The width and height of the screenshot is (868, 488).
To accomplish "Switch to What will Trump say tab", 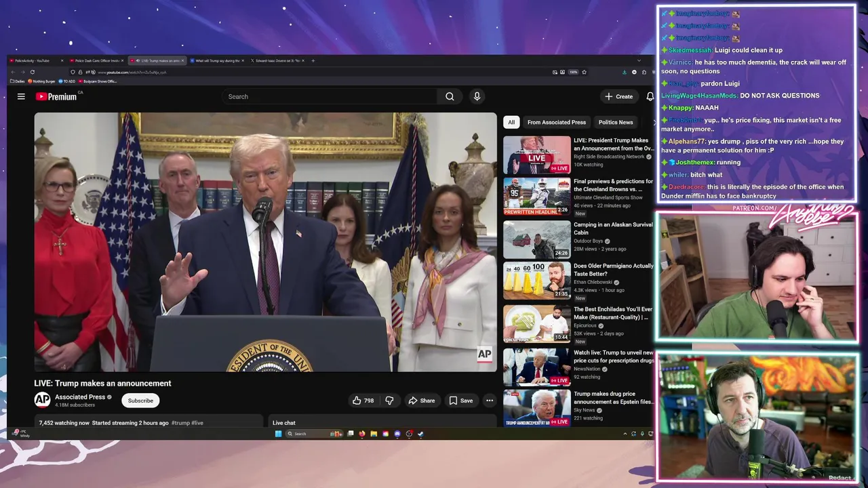I will click(x=217, y=60).
